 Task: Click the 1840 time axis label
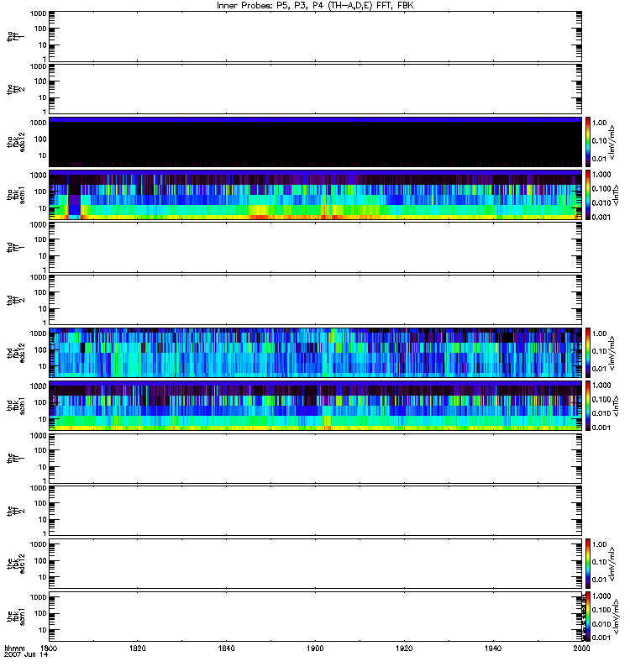click(226, 648)
